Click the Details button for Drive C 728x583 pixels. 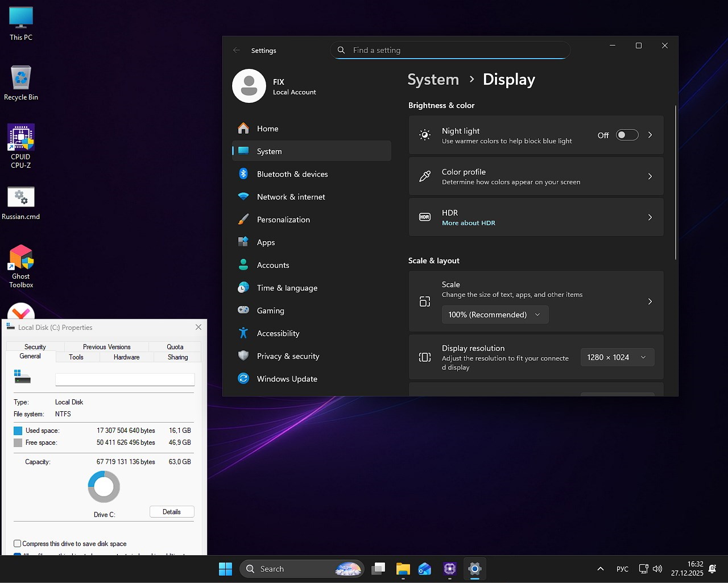click(x=172, y=512)
